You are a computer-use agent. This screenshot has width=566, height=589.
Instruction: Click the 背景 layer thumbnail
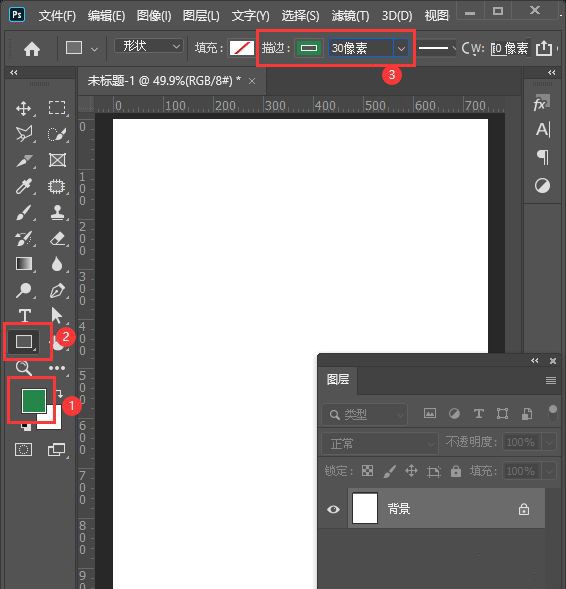pos(365,508)
